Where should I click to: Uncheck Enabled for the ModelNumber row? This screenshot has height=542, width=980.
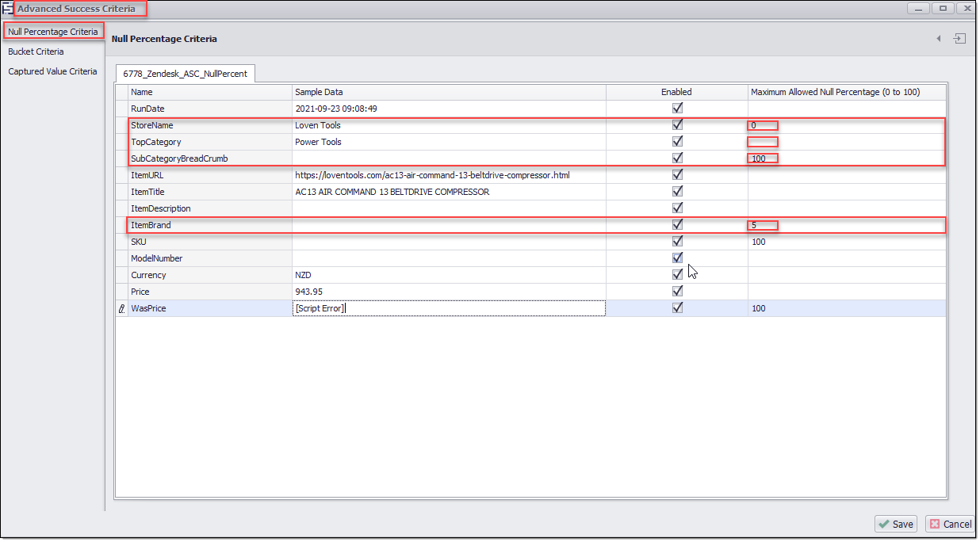pos(677,258)
